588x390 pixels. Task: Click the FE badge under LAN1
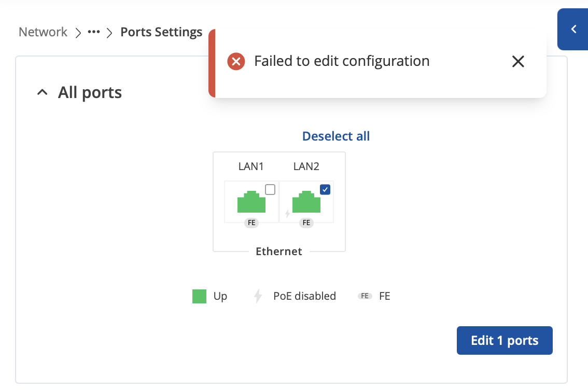tap(251, 223)
